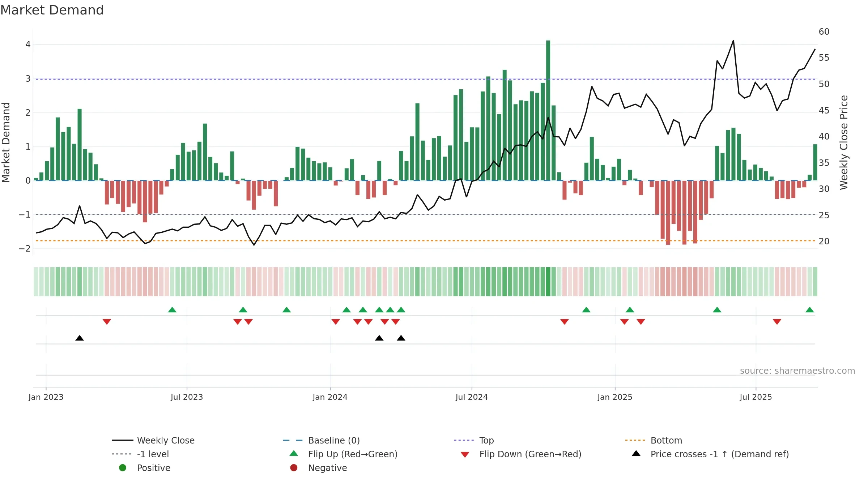Click the 4 tick on demand axis
This screenshot has height=488, width=868.
tap(28, 44)
